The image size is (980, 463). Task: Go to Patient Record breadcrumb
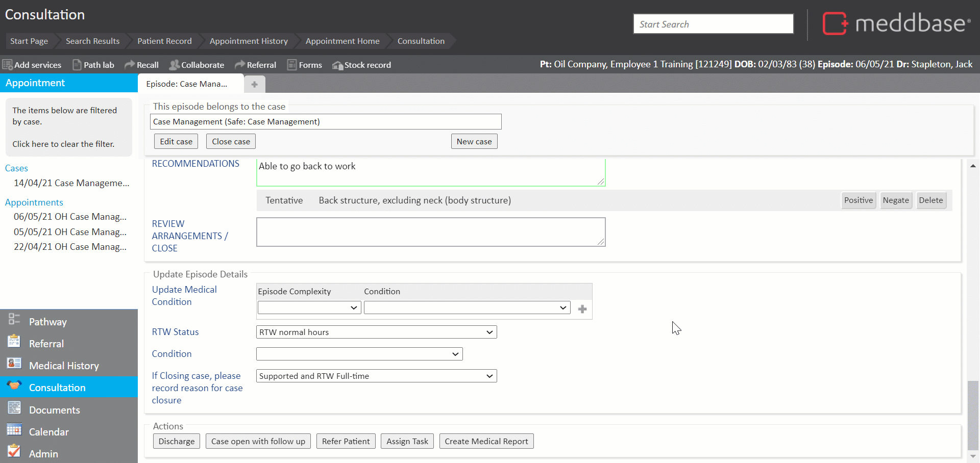(x=164, y=41)
